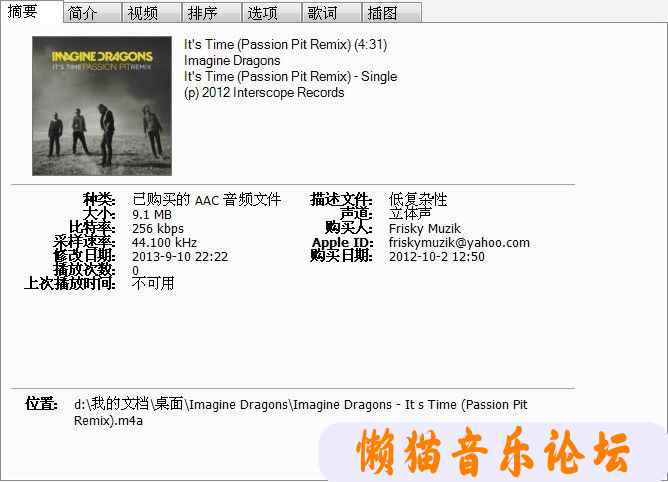
Task: Click the "上次播放时间:" label
Action: pos(70,283)
